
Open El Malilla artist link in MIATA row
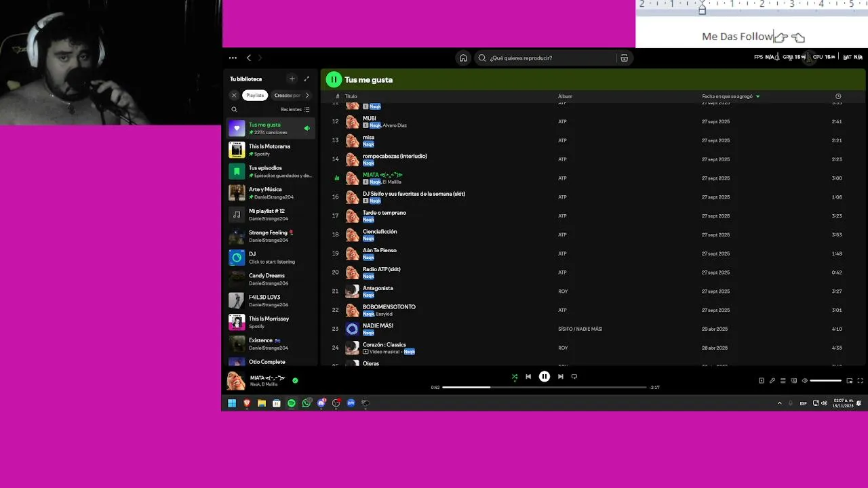point(392,182)
